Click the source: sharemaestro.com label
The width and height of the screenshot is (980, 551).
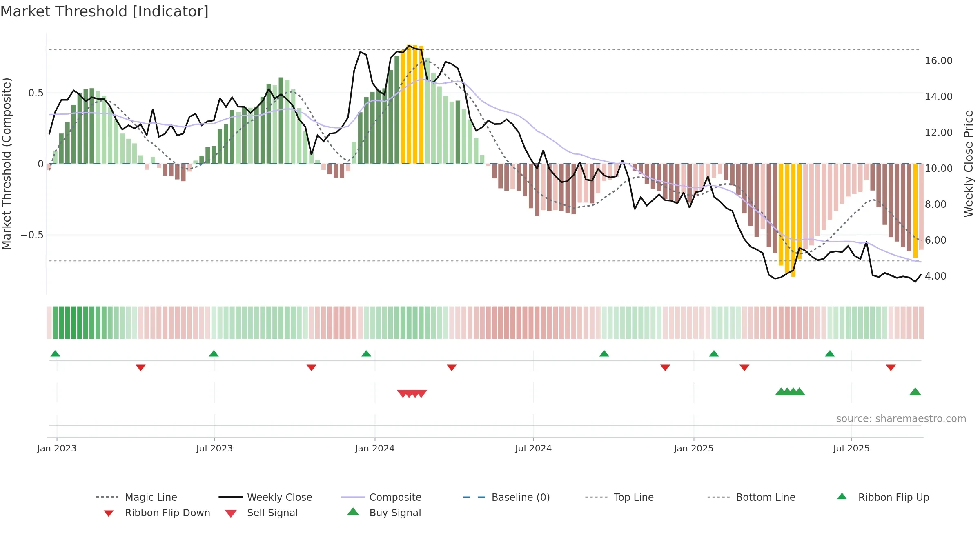pos(901,419)
